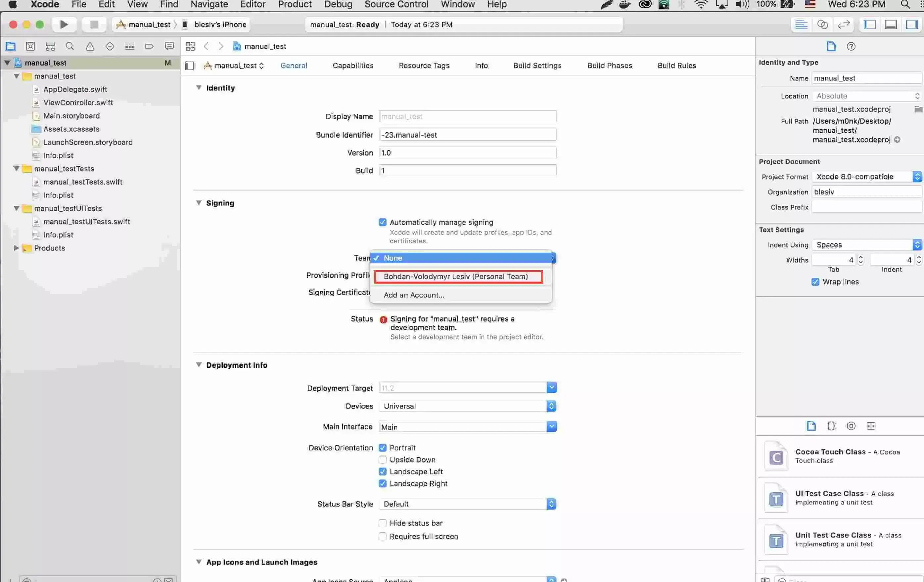Viewport: 924px width, 582px height.
Task: Select the Build Settings tab
Action: click(537, 65)
